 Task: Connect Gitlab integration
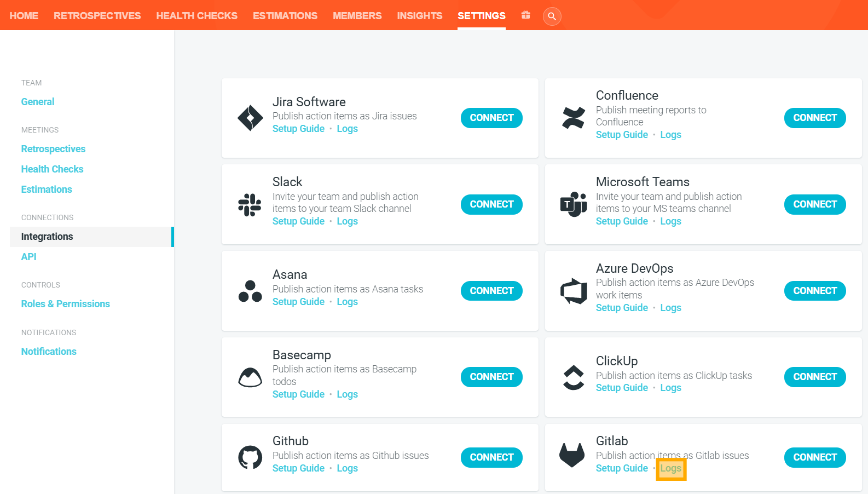[815, 457]
